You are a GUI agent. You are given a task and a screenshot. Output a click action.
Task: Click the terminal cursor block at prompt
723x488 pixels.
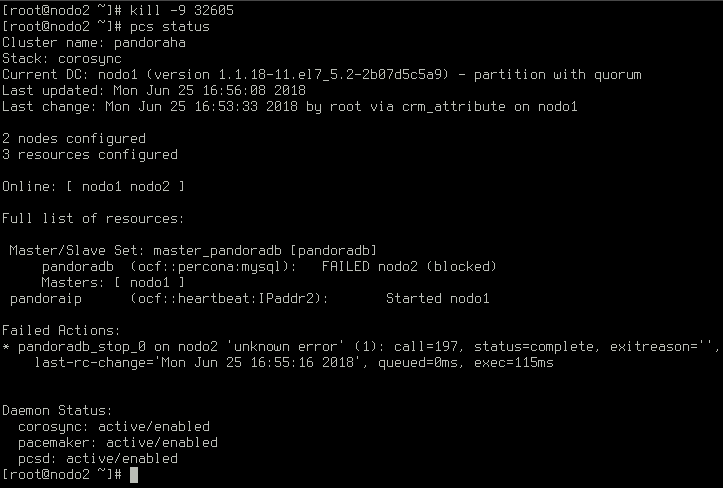(x=134, y=475)
